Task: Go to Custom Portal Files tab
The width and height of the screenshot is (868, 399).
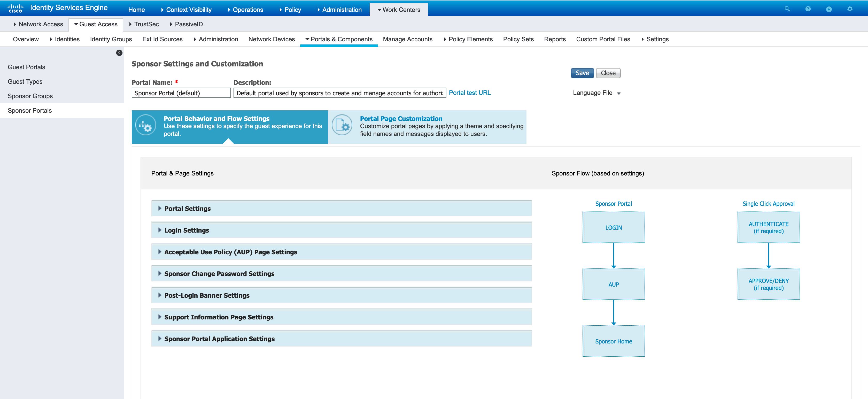Action: point(603,39)
